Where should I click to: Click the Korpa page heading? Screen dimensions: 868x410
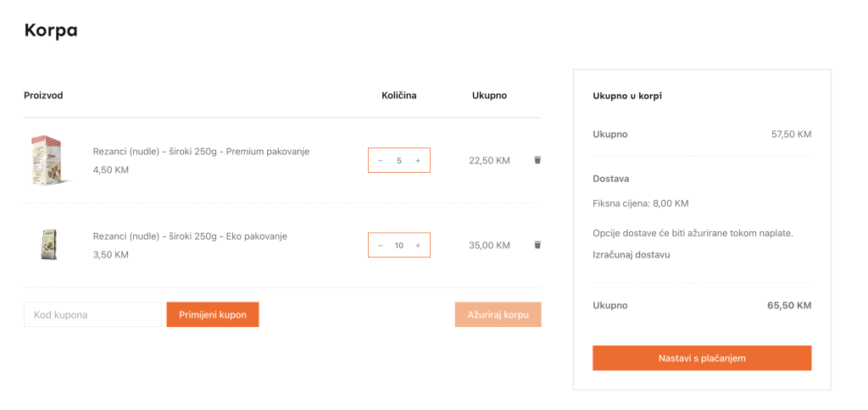tap(51, 30)
